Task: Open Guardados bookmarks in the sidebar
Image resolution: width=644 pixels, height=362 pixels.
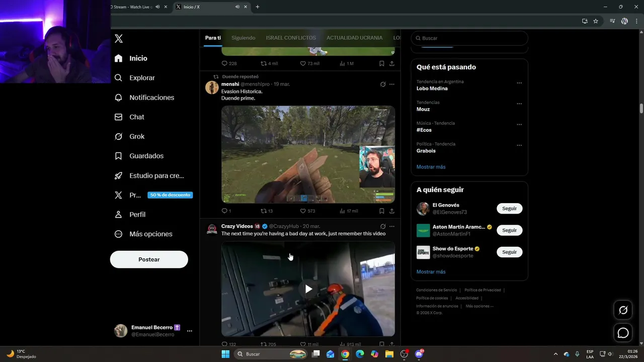Action: [139, 156]
